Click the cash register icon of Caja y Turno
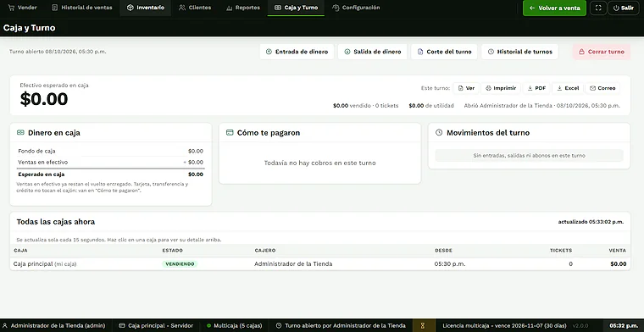 pyautogui.click(x=278, y=8)
